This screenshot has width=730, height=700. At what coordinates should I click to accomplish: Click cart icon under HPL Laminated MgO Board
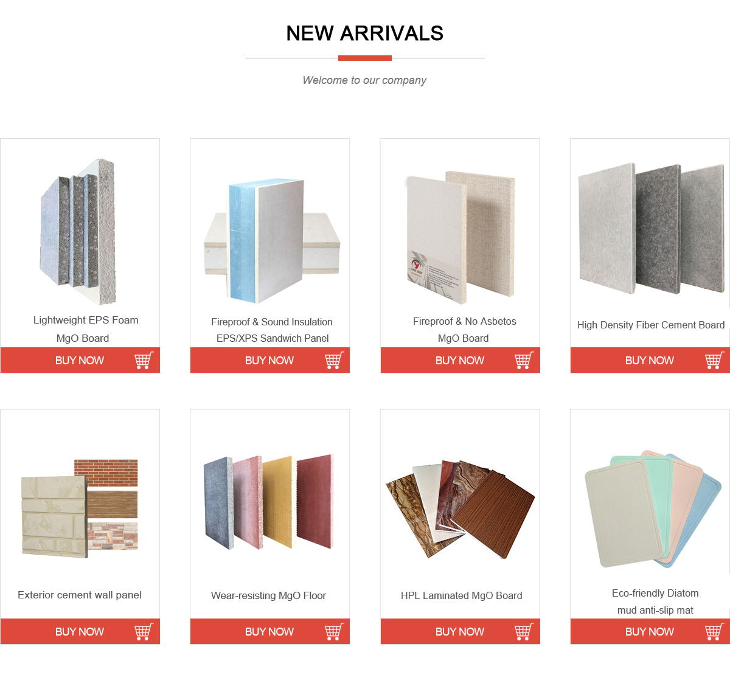click(x=524, y=631)
